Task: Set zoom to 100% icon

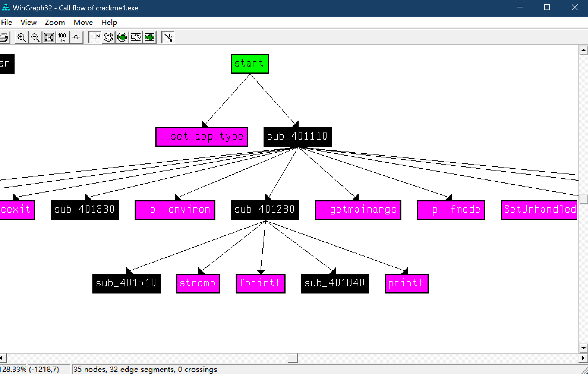Action: pos(62,37)
